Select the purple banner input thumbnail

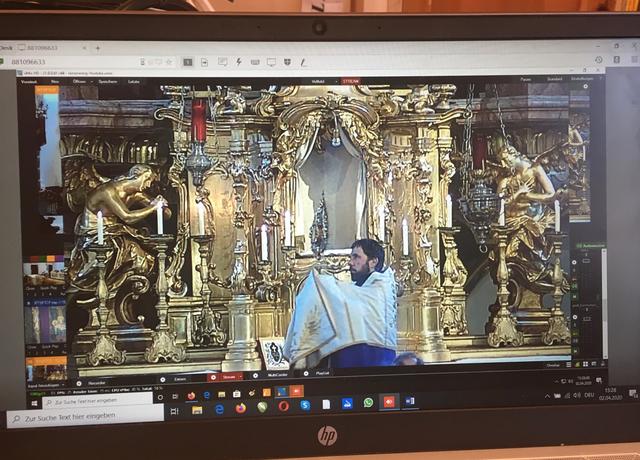click(x=46, y=324)
